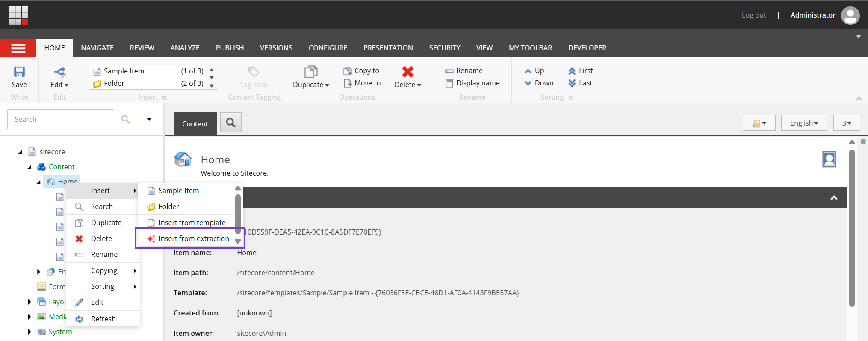This screenshot has width=868, height=341.
Task: Switch to the DEVELOPER ribbon tab
Action: point(587,48)
